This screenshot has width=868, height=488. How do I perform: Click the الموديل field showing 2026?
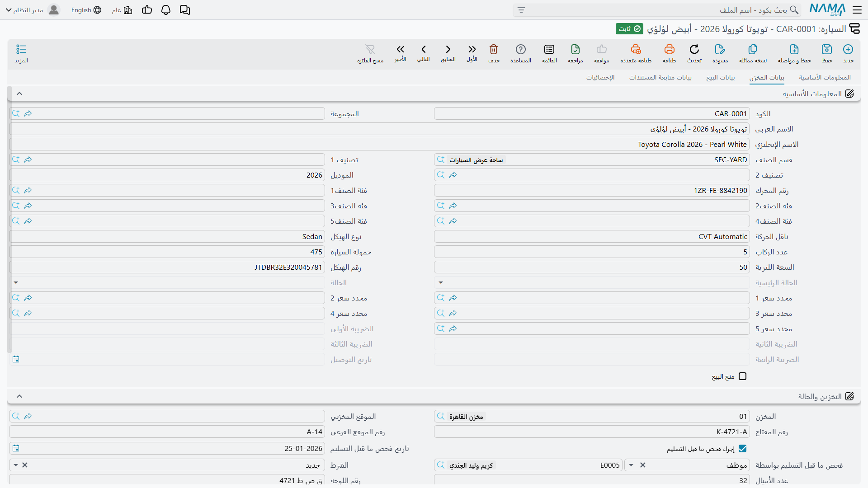click(167, 175)
